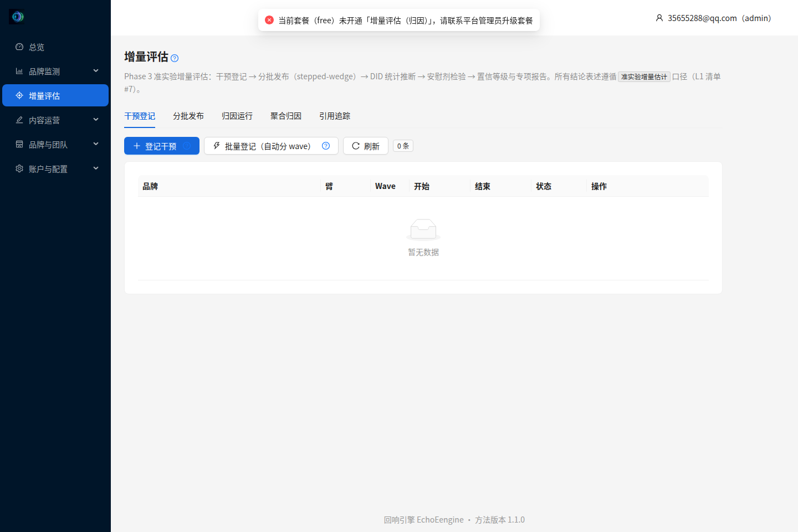This screenshot has height=532, width=798.
Task: Click the 刷新 refresh button
Action: [366, 146]
